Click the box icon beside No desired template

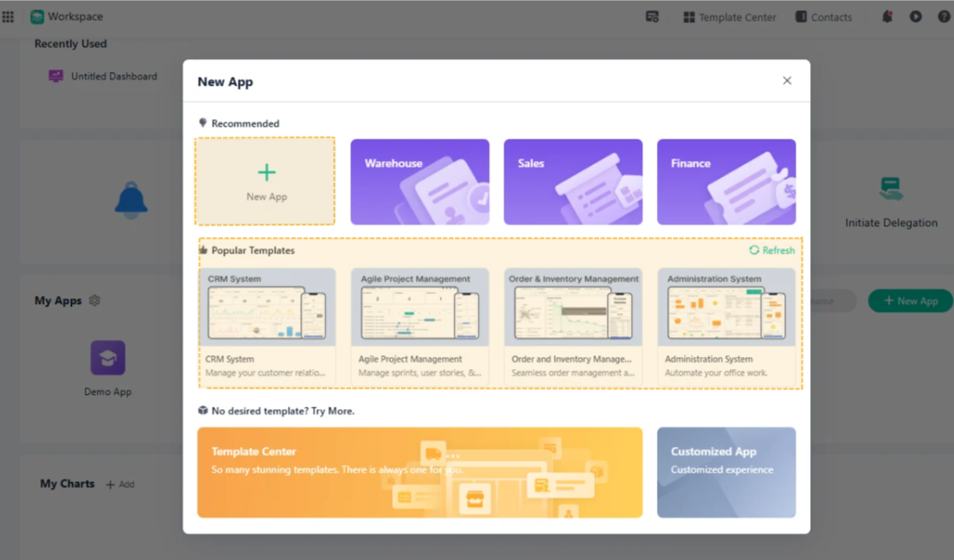(203, 410)
